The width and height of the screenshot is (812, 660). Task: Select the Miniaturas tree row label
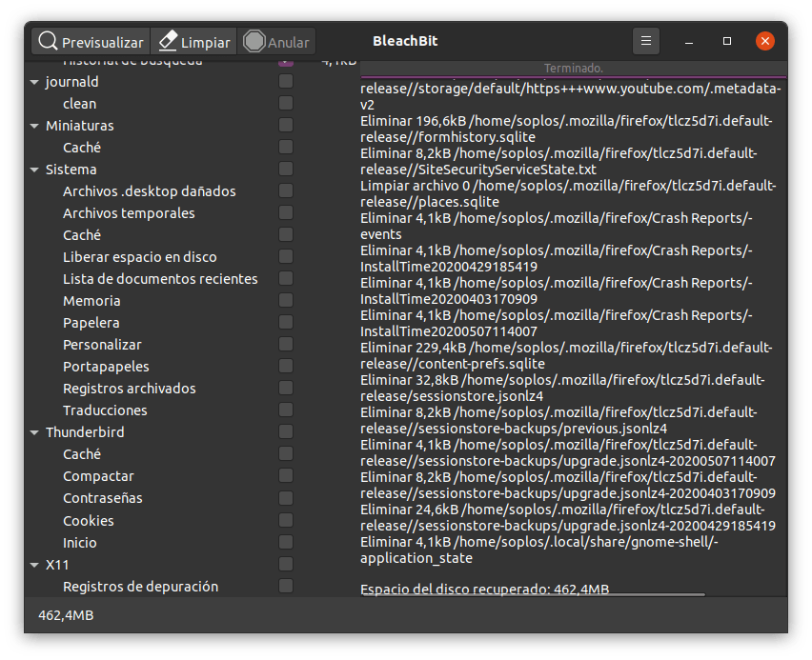(79, 126)
